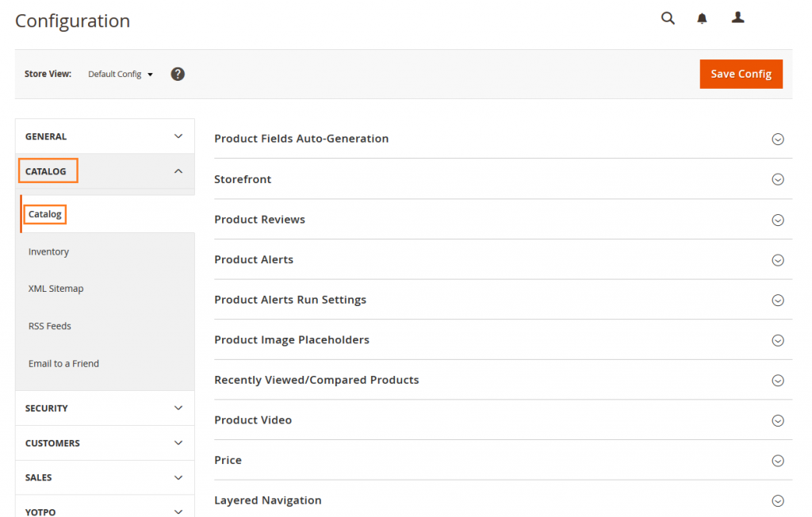
Task: Select the CUSTOMERS sidebar heading
Action: pos(52,443)
